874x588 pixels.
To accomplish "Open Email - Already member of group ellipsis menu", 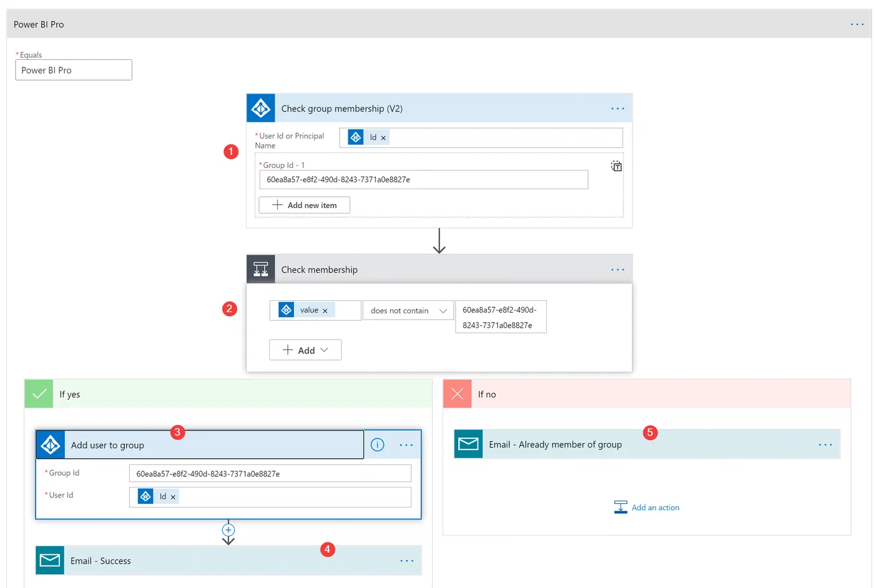I will (x=825, y=445).
